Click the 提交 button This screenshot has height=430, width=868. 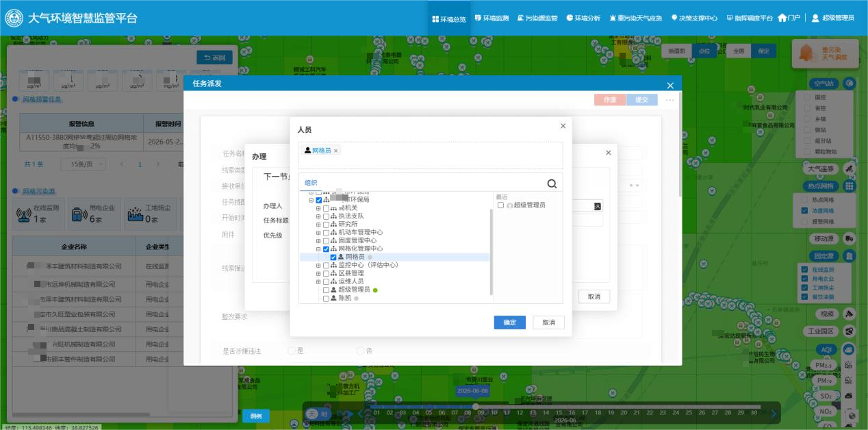coord(641,100)
